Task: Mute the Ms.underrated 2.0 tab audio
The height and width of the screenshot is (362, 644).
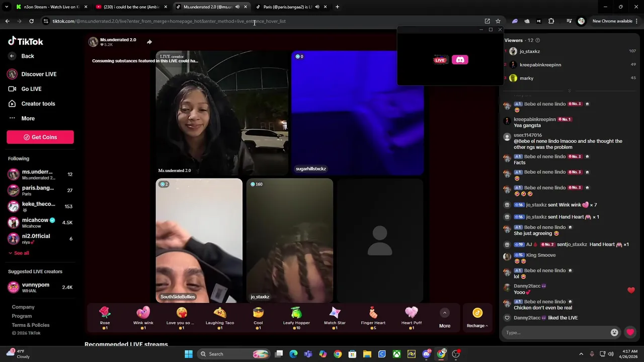Action: pos(237,7)
